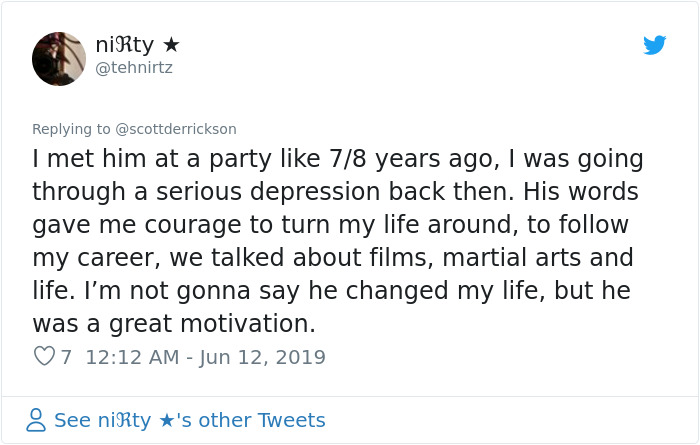Click the star symbol beside the display name
This screenshot has height=445, width=700.
point(171,45)
